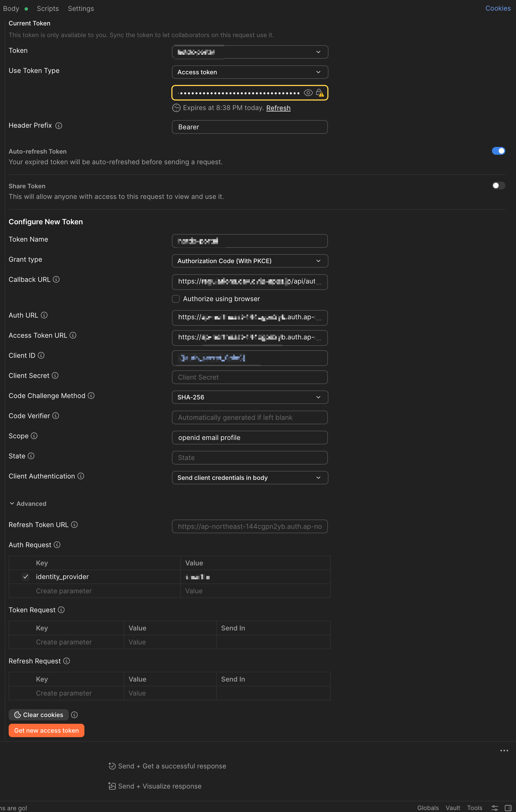The width and height of the screenshot is (516, 812).
Task: Choose Send + Visualize response
Action: point(160,786)
